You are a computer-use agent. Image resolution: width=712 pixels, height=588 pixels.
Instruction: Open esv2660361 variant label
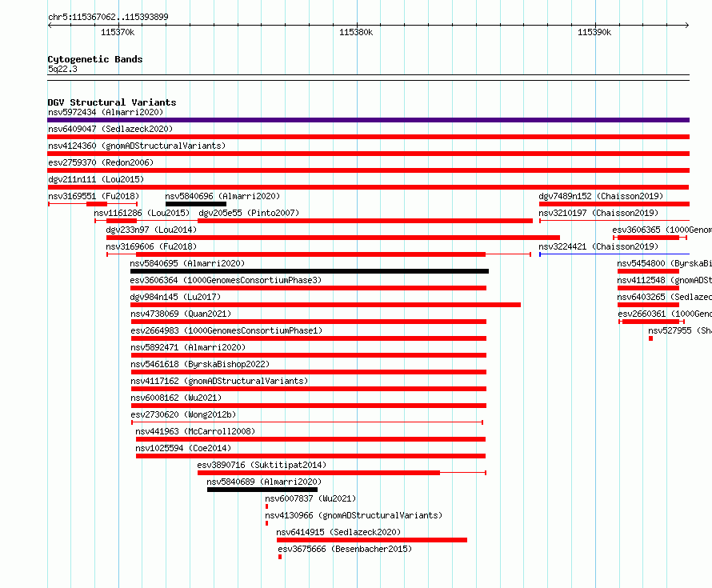[665, 314]
